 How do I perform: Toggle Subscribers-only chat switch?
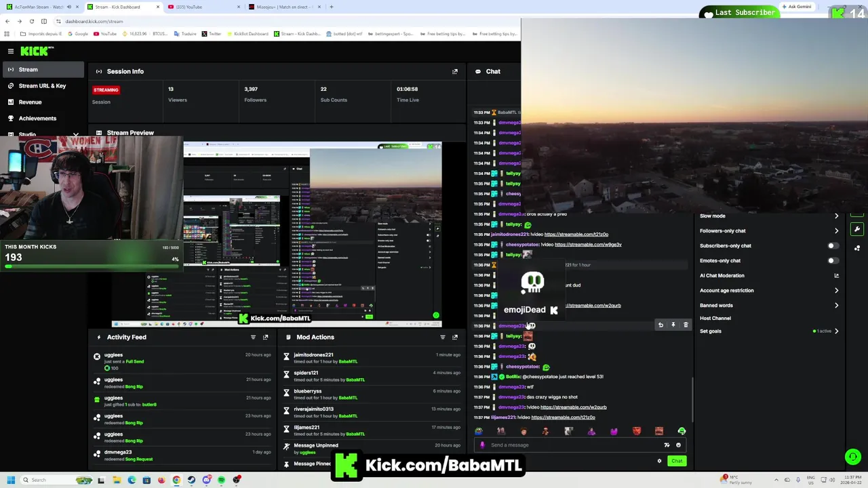833,245
